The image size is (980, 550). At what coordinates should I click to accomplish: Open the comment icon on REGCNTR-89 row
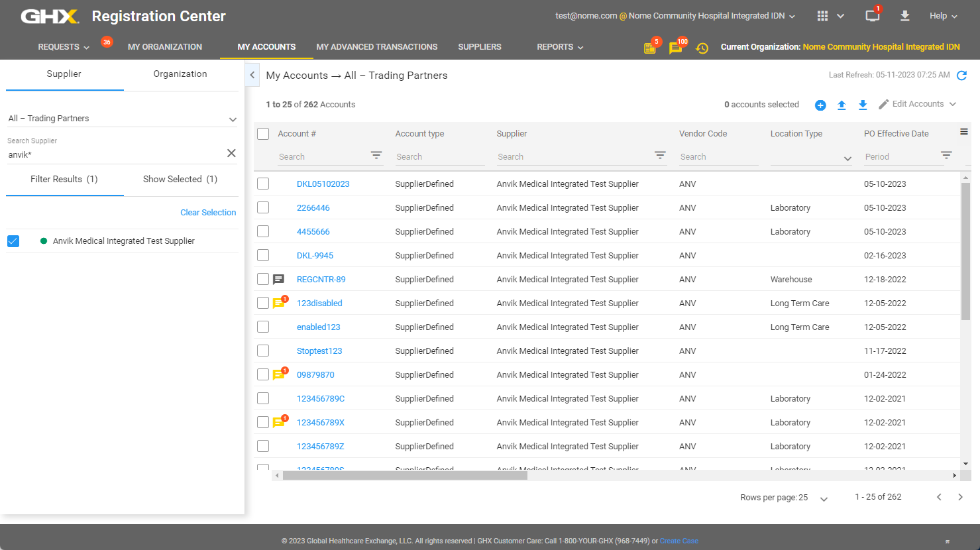click(x=279, y=280)
